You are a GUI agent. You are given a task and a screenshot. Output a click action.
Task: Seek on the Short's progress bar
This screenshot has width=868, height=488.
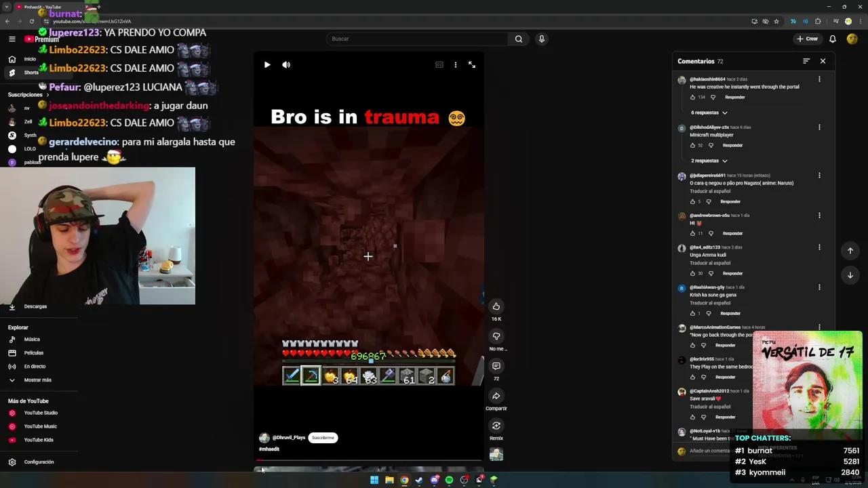(369, 461)
